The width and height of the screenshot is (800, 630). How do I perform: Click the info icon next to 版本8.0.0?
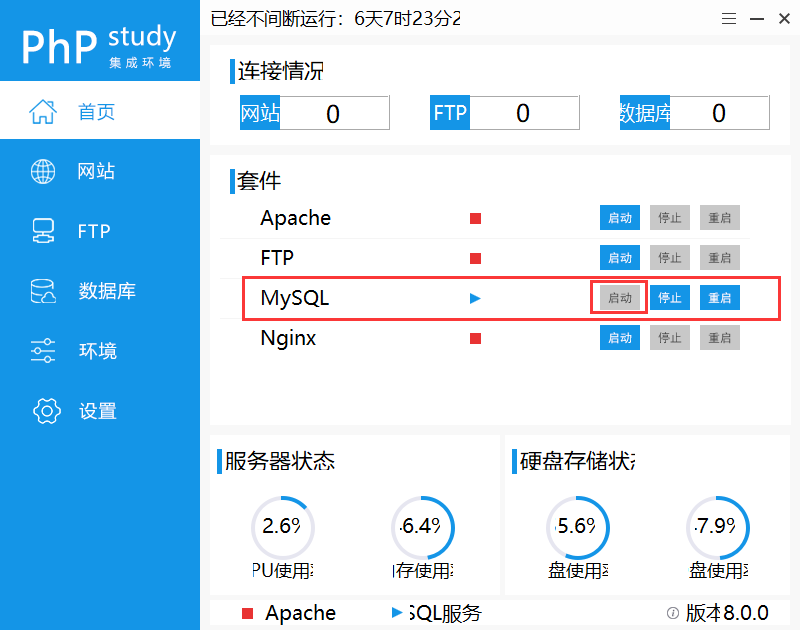pyautogui.click(x=673, y=613)
